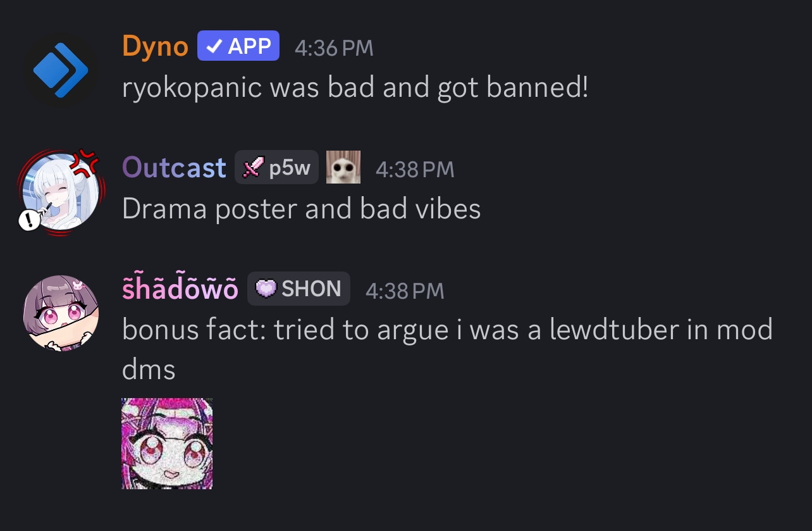Click the 4:38 PM timestamp beside SHON tag
812x531 pixels.
coord(405,290)
